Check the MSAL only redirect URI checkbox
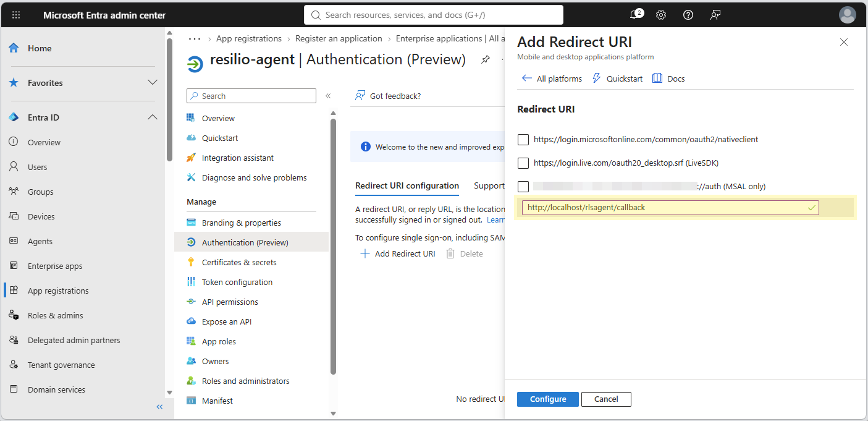The height and width of the screenshot is (421, 868). (x=523, y=186)
